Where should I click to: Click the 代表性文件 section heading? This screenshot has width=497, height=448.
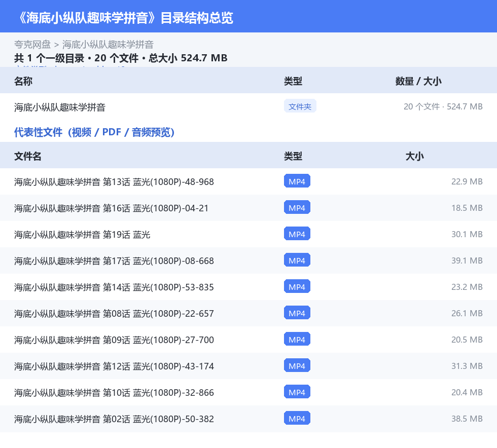[x=94, y=132]
